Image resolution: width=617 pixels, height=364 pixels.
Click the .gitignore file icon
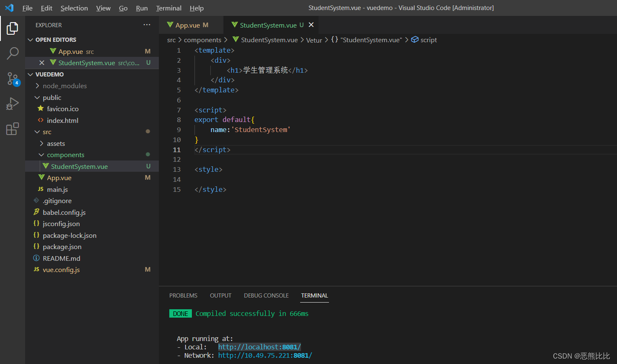(x=36, y=201)
